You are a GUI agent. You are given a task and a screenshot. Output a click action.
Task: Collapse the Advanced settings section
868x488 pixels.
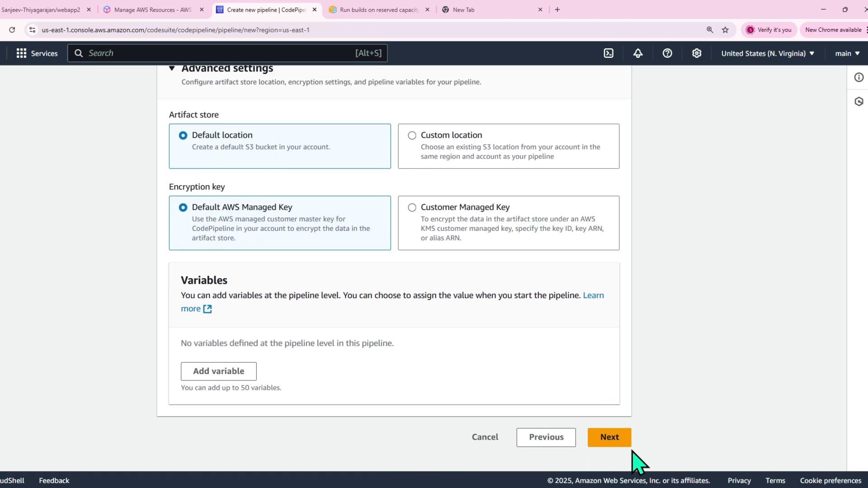[172, 69]
